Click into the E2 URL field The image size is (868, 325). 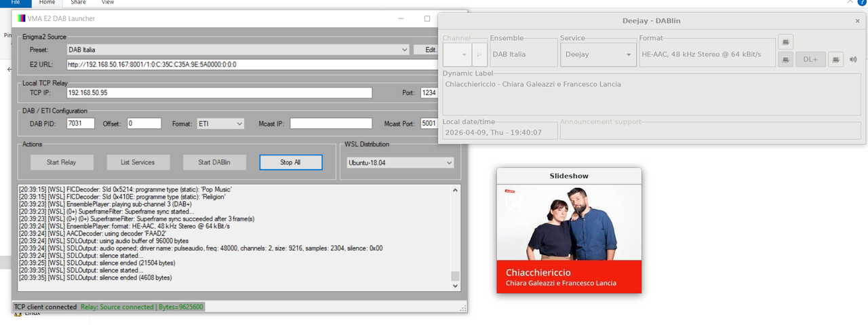tap(253, 64)
